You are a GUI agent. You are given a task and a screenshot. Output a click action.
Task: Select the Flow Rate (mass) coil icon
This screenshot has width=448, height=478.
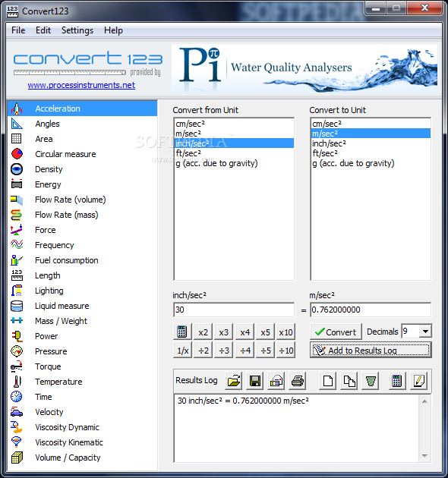[x=17, y=215]
